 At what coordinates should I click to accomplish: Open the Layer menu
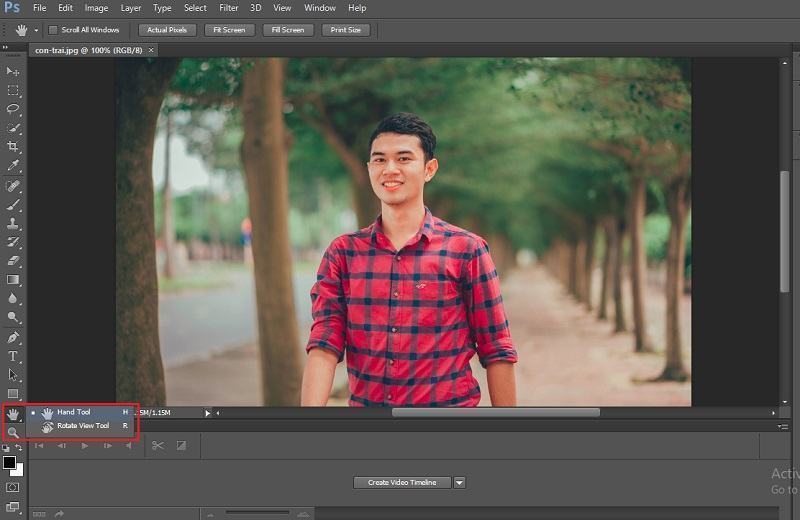pyautogui.click(x=131, y=8)
